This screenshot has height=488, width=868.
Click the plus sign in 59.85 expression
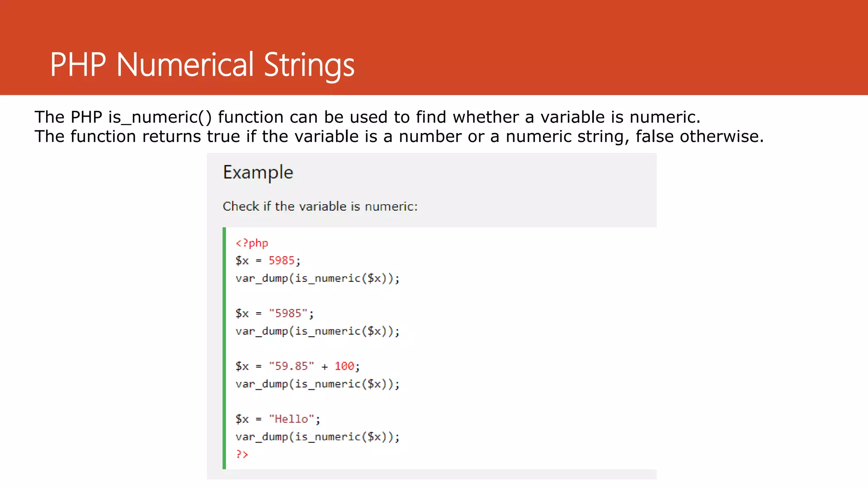(325, 367)
